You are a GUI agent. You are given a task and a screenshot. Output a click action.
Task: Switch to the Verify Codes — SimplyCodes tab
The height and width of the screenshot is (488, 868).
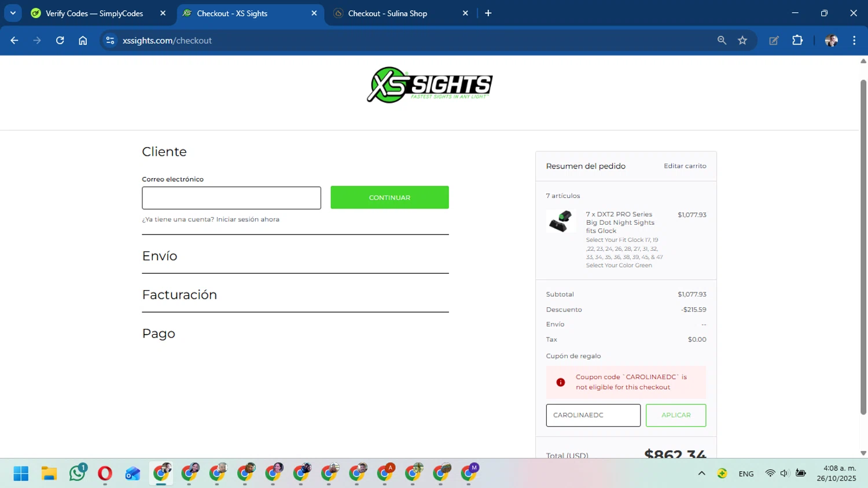(x=94, y=13)
